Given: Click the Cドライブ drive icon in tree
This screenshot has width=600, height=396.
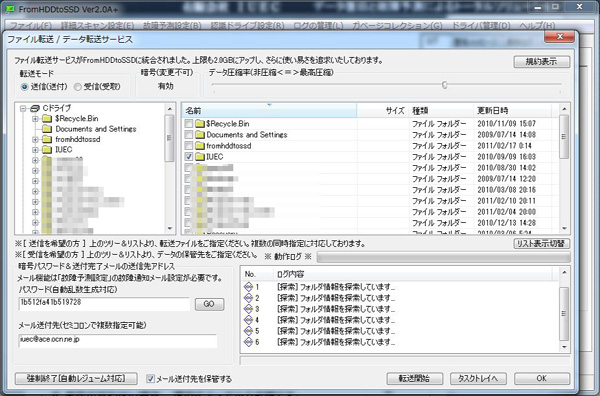Looking at the screenshot, I should point(35,109).
